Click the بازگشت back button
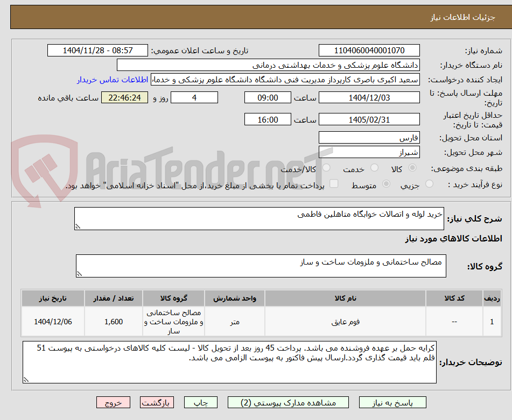The width and height of the screenshot is (512, 420). [x=157, y=402]
